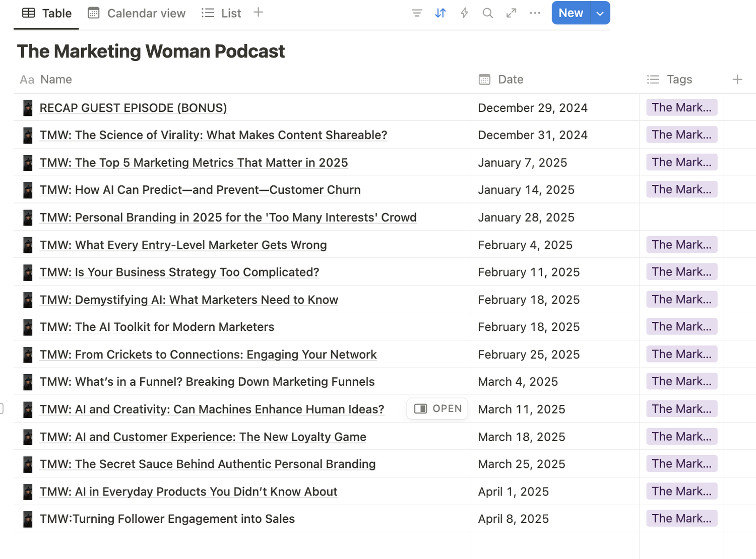Image resolution: width=756 pixels, height=559 pixels.
Task: Click the page icon next to Turning Follower Engagement
Action: click(28, 519)
